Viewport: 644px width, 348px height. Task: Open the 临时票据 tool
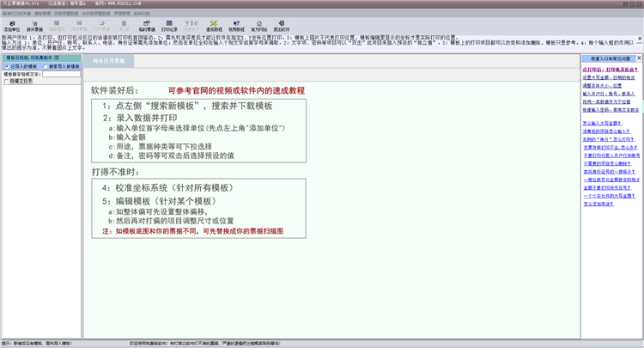(x=148, y=27)
